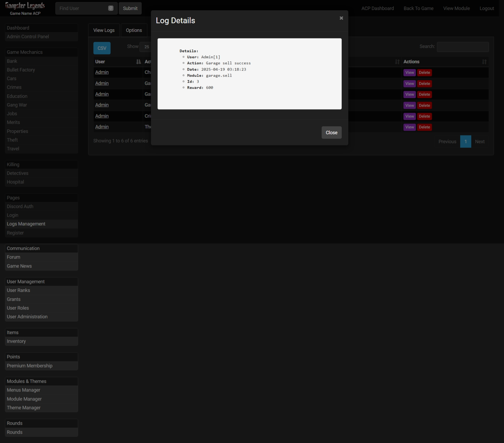Open Logout in top navigation
504x443 pixels.
click(x=486, y=8)
